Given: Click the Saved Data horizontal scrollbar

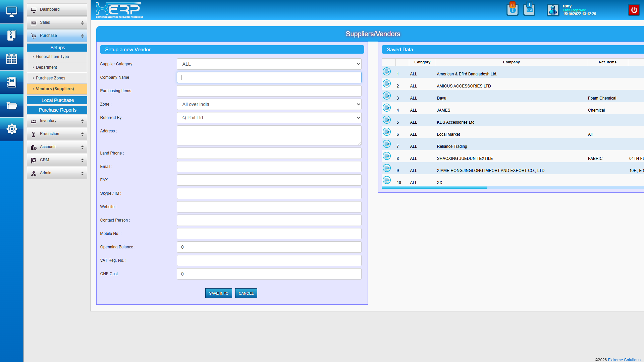Looking at the screenshot, I should pyautogui.click(x=434, y=188).
